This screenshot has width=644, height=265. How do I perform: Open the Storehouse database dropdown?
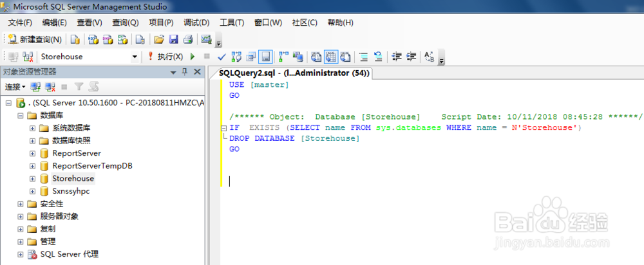click(135, 57)
